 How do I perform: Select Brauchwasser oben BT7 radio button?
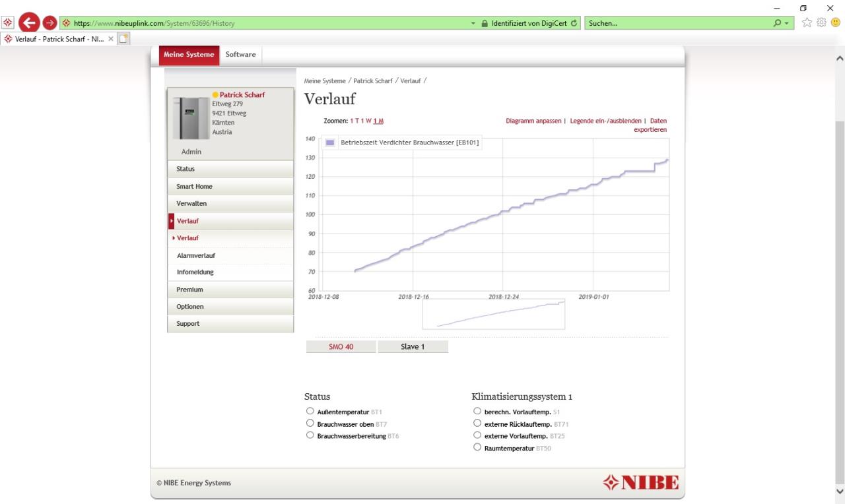(x=310, y=424)
